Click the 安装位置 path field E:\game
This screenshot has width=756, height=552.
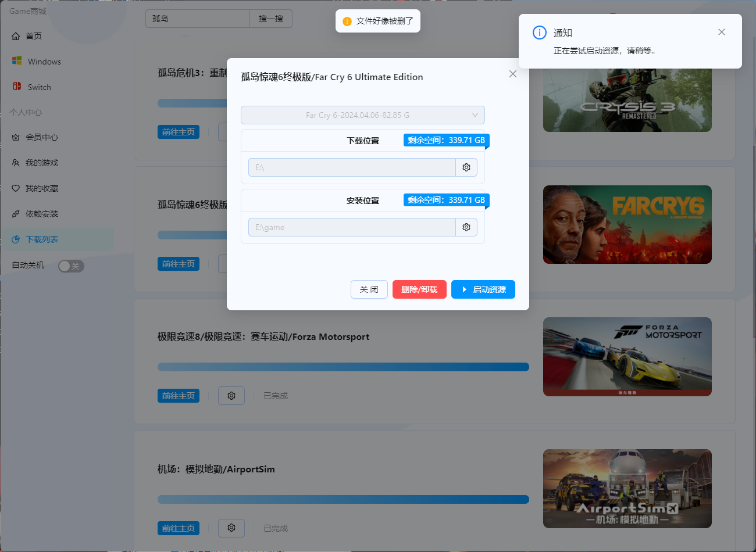pyautogui.click(x=352, y=227)
